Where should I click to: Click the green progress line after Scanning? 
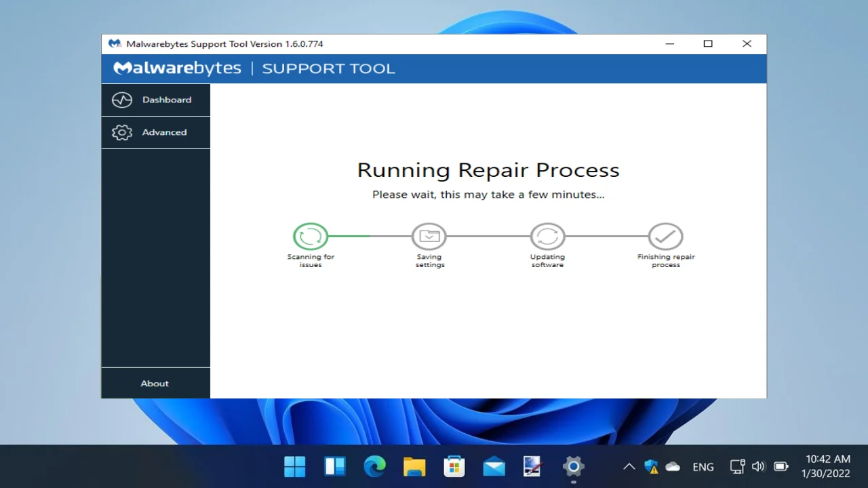(x=349, y=236)
